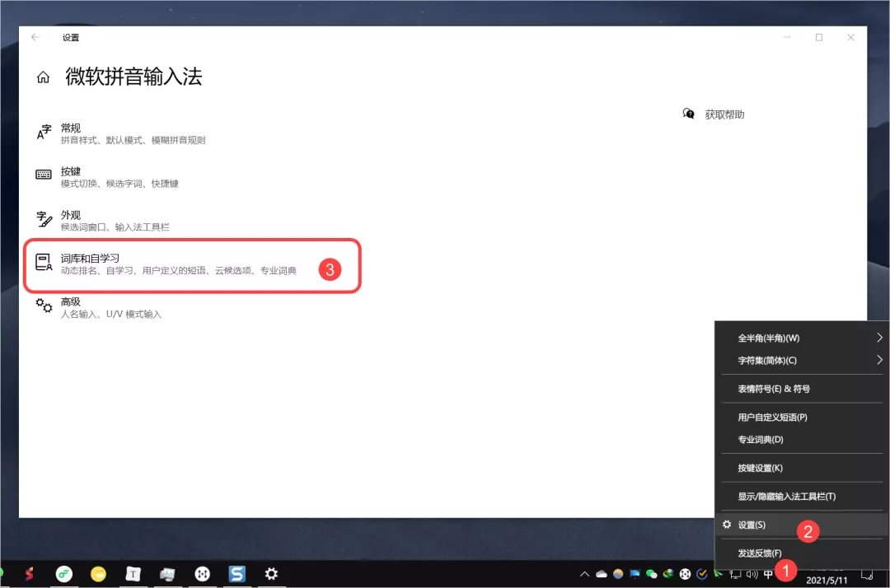Open the red S app in taskbar
890x588 pixels.
pyautogui.click(x=28, y=574)
